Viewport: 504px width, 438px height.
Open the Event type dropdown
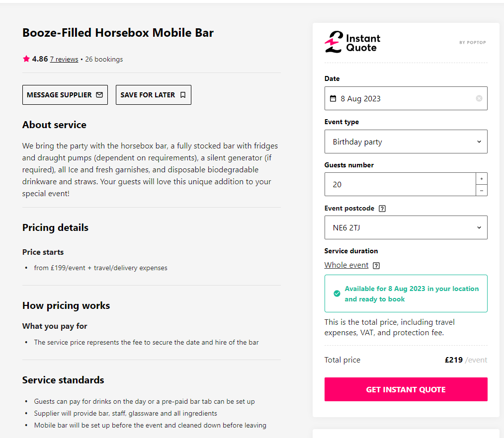coord(406,142)
